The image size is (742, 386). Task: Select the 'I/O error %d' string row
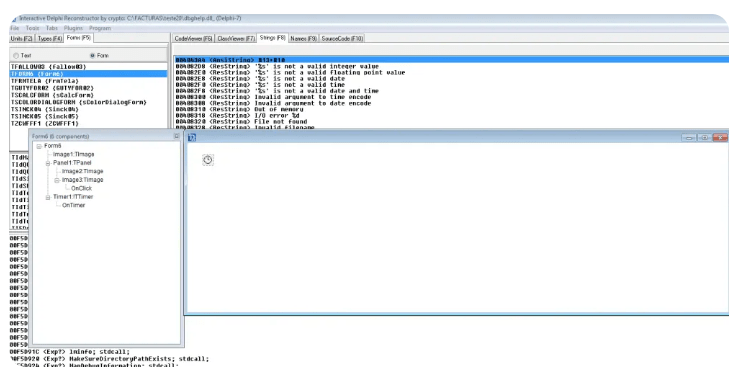(451, 115)
